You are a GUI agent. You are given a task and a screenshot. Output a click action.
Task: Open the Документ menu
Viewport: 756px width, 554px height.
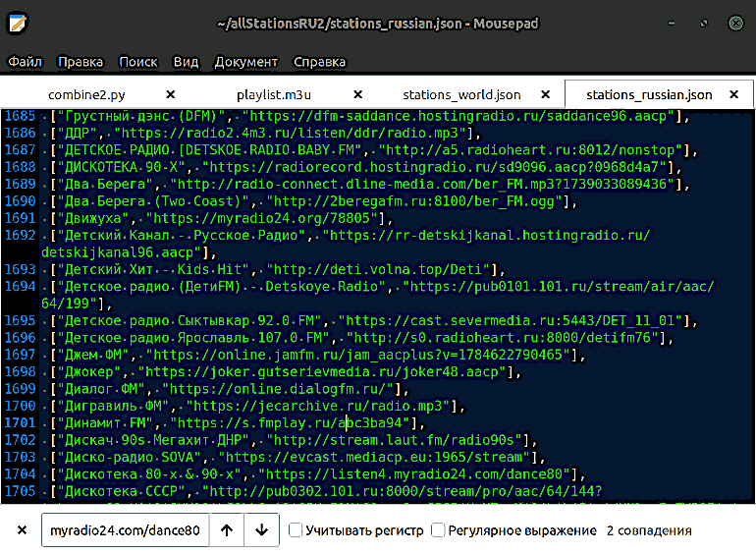click(x=245, y=62)
